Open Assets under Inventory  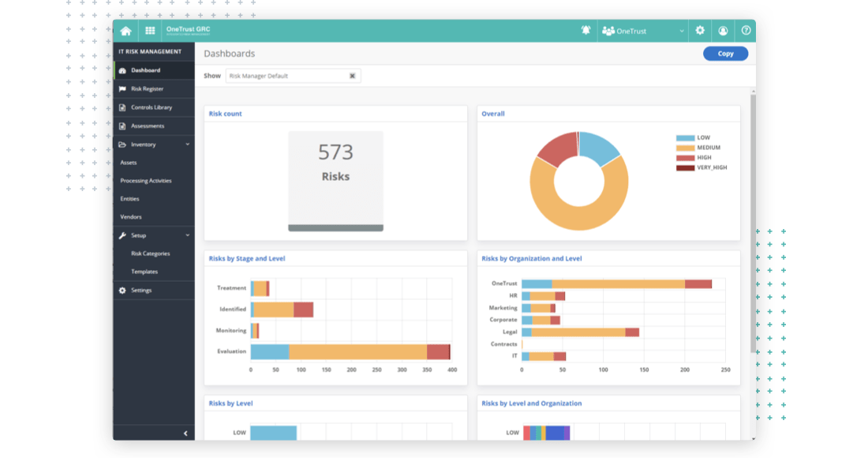tap(129, 163)
